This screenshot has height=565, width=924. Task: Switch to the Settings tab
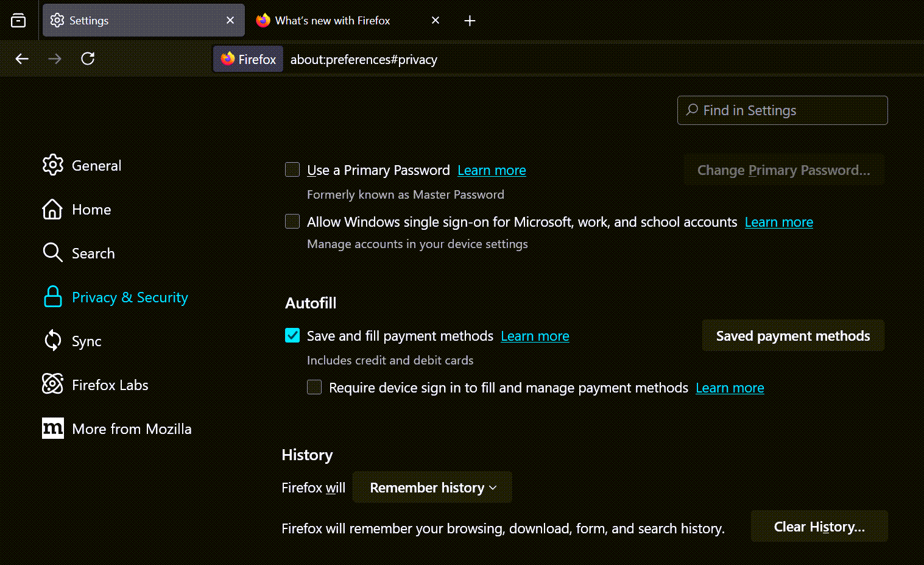144,20
